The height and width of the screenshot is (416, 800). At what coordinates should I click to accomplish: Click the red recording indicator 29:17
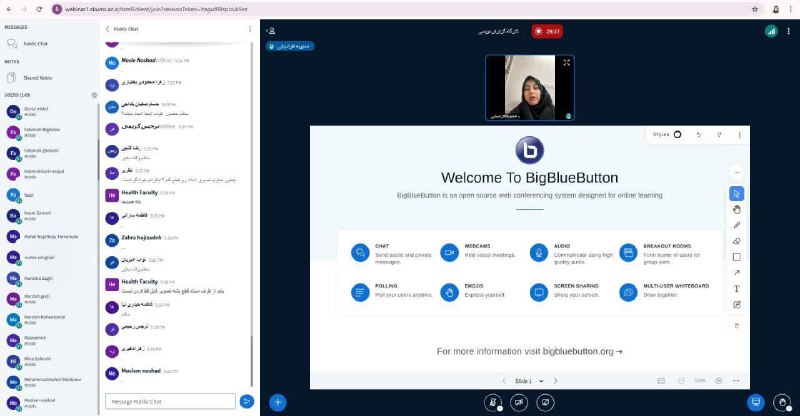pos(547,31)
